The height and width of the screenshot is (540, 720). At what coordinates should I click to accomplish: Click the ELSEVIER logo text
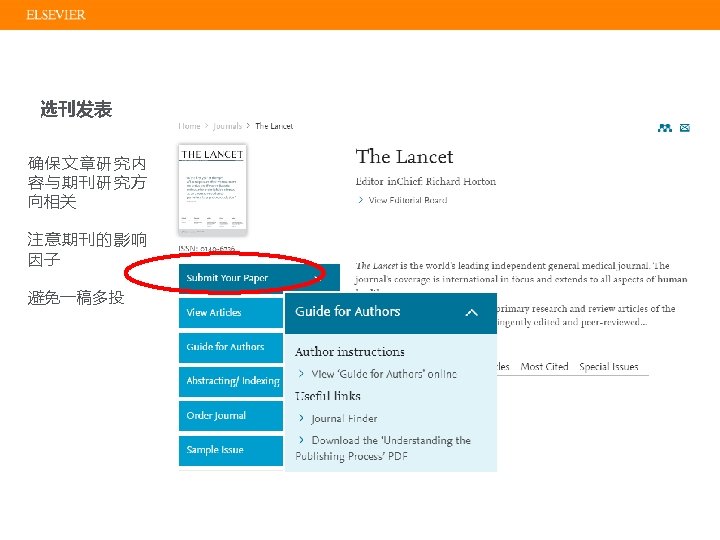(x=56, y=15)
